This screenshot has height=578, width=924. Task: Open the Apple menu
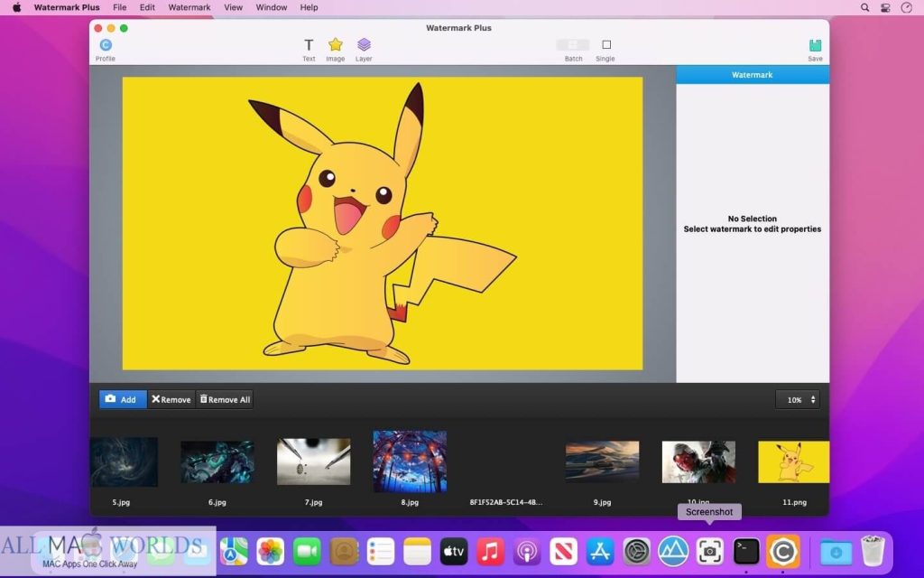[x=16, y=7]
